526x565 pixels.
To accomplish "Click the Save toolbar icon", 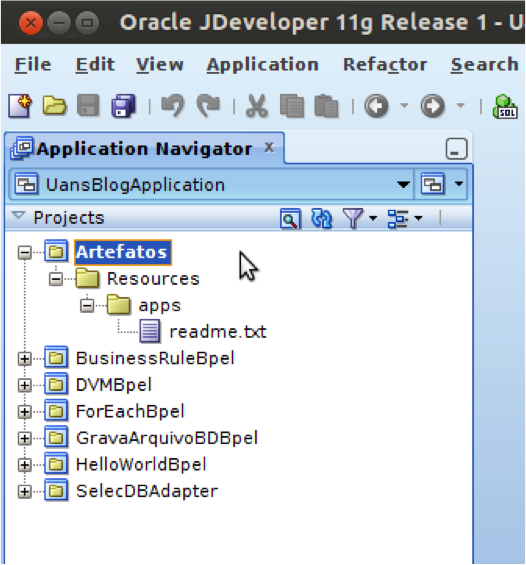I will tap(88, 106).
